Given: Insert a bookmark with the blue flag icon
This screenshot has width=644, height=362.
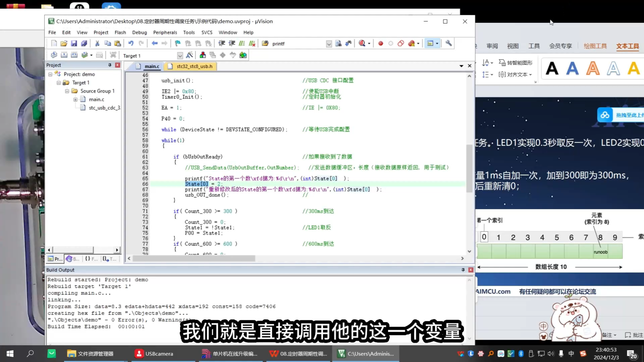Looking at the screenshot, I should [178, 43].
